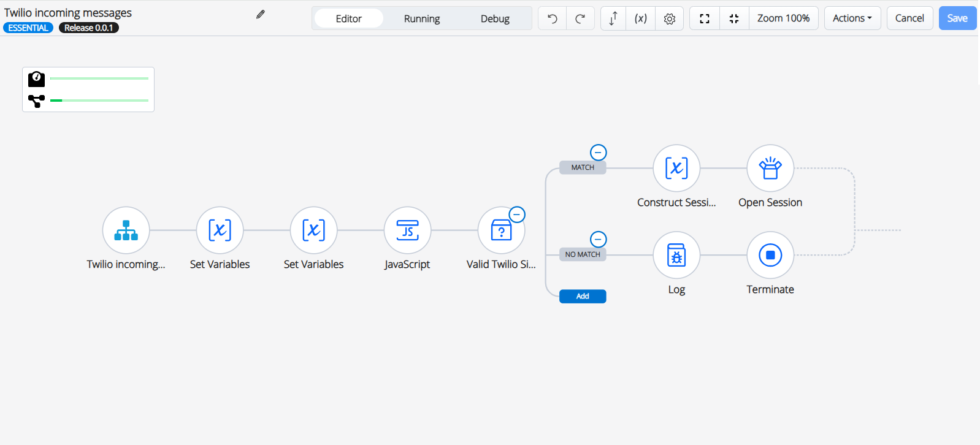Click the blue Add branch button
The height and width of the screenshot is (445, 980).
583,296
